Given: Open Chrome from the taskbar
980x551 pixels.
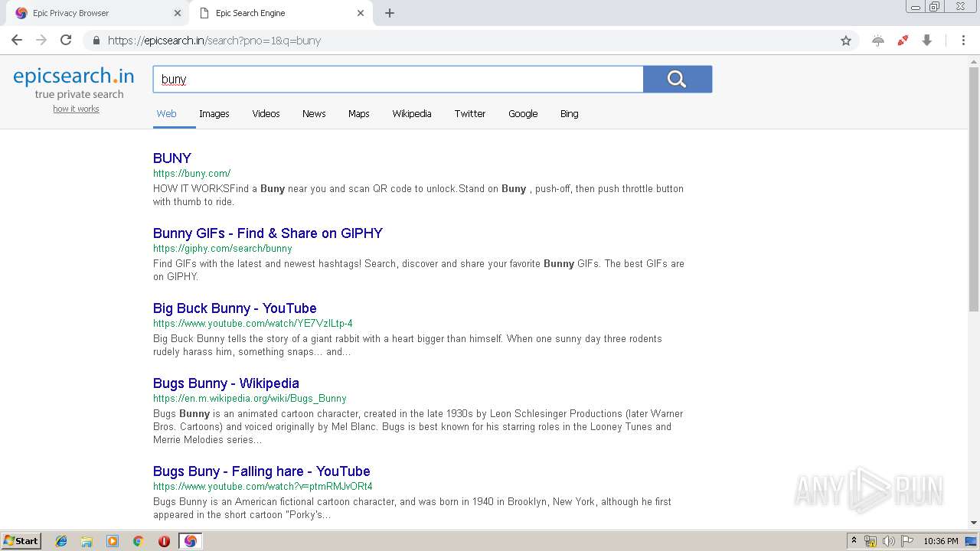Looking at the screenshot, I should pyautogui.click(x=138, y=541).
